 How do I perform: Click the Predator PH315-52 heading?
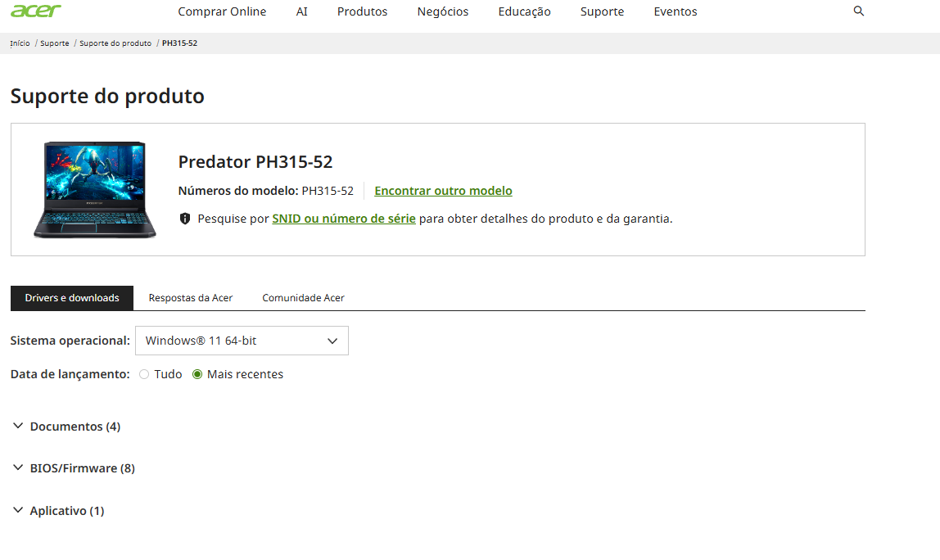[x=255, y=162]
